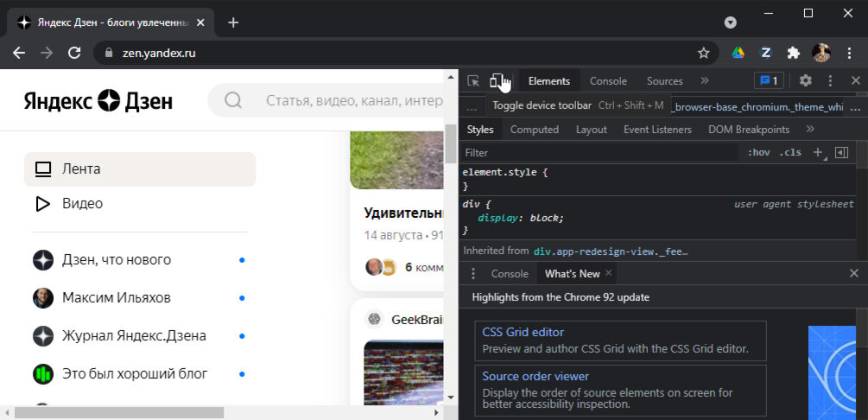868x420 pixels.
Task: Bookmark the page with the star icon
Action: 703,53
